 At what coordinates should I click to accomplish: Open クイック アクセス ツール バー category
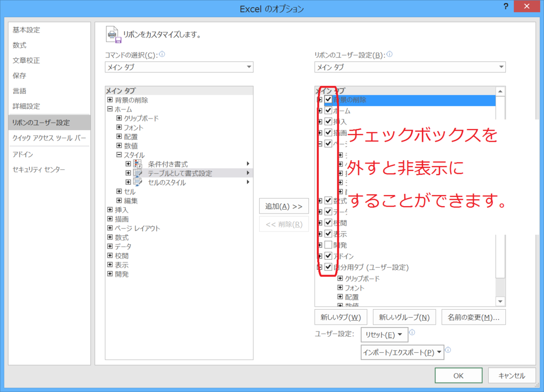[49, 138]
